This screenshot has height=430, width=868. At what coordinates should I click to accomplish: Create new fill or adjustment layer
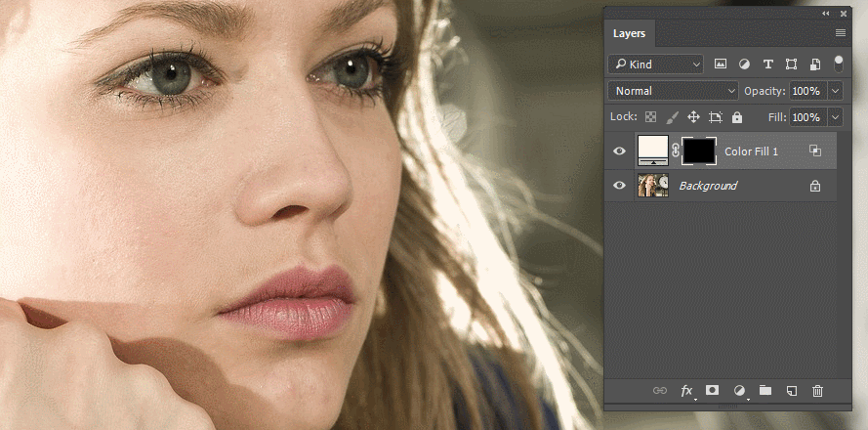(x=739, y=391)
